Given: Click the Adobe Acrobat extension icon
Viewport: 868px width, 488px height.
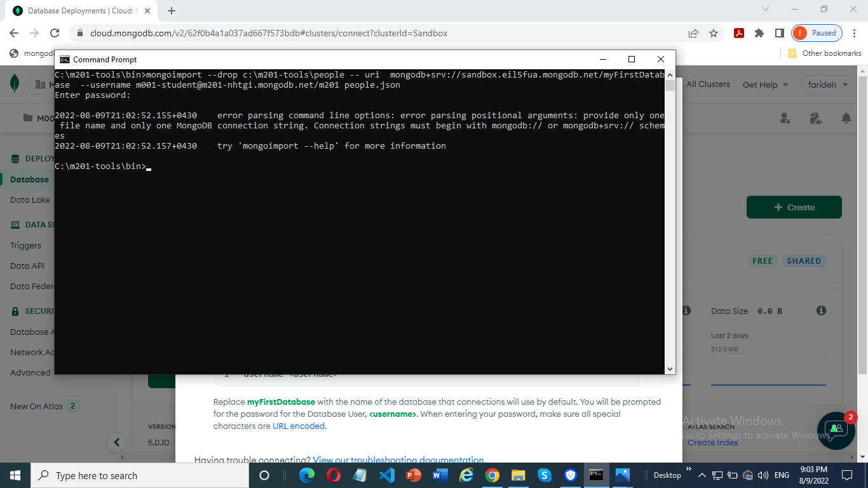Looking at the screenshot, I should [739, 33].
